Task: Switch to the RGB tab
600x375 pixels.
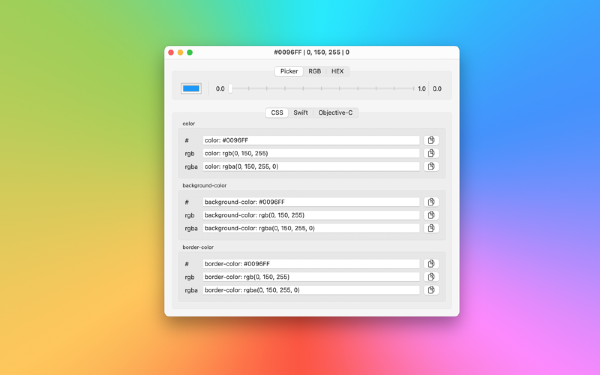Action: point(315,71)
